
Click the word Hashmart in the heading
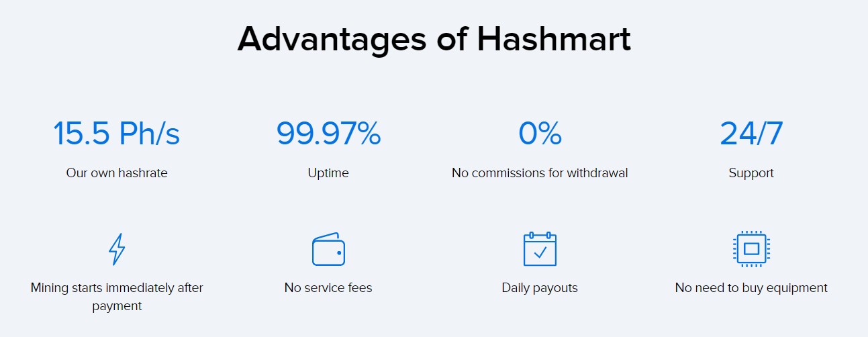pyautogui.click(x=554, y=40)
